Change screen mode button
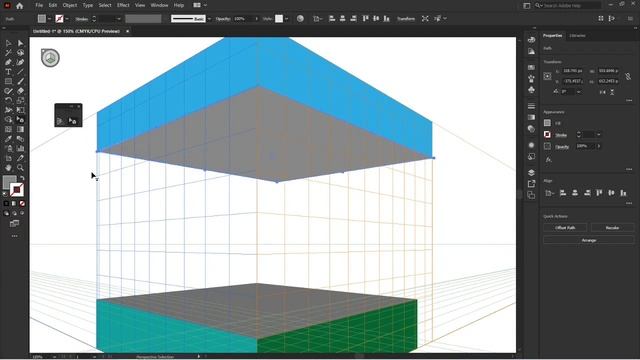The width and height of the screenshot is (640, 360). pyautogui.click(x=14, y=223)
